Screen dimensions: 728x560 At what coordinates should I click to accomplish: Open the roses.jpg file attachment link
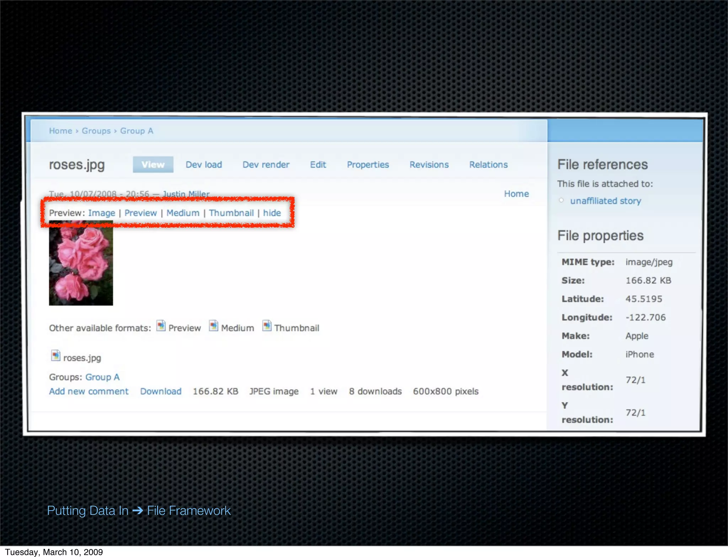click(82, 358)
